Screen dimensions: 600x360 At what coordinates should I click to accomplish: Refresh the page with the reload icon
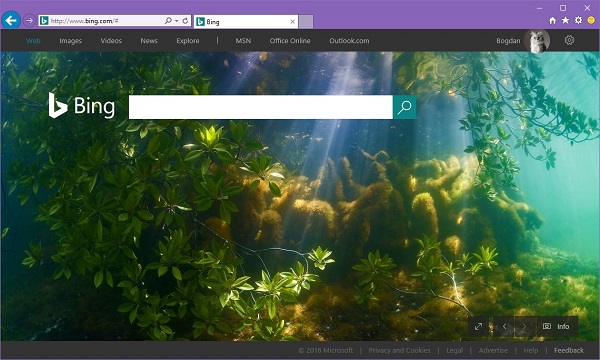[x=186, y=21]
